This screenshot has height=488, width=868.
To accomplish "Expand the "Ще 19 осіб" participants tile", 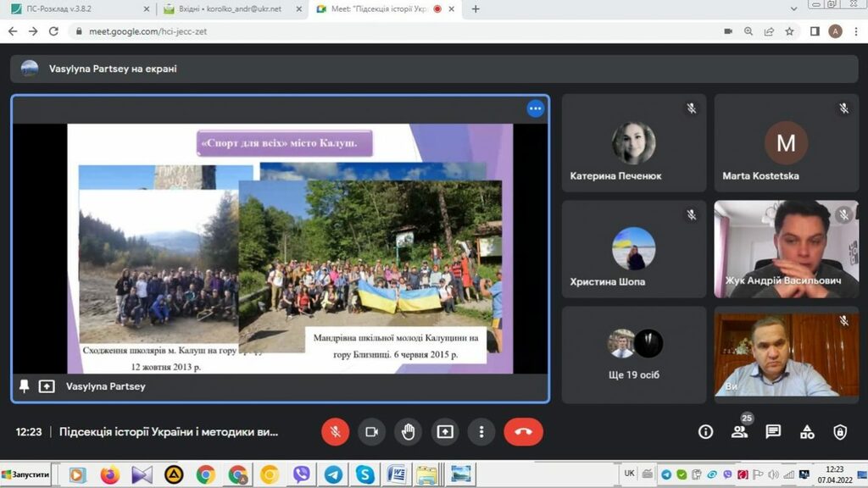I will pyautogui.click(x=633, y=354).
